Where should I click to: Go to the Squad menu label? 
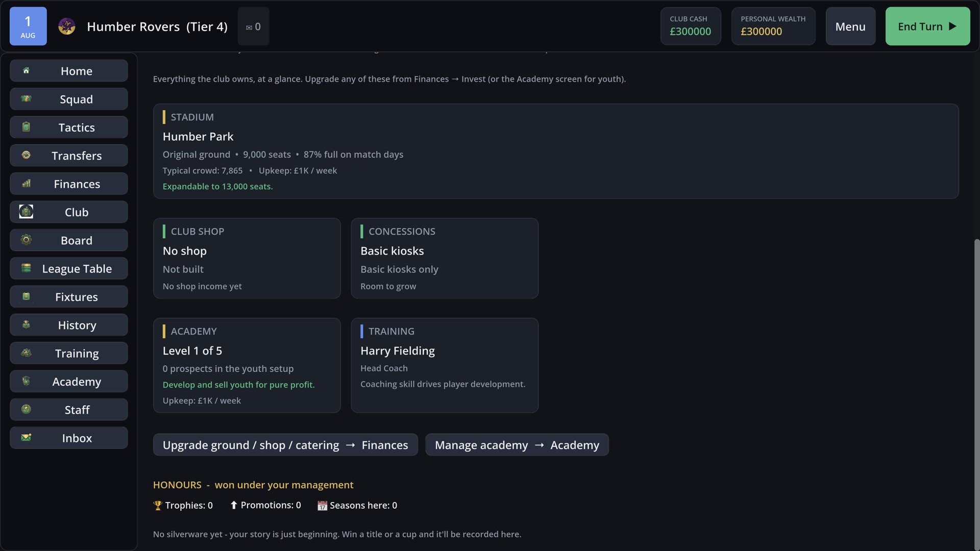[77, 99]
